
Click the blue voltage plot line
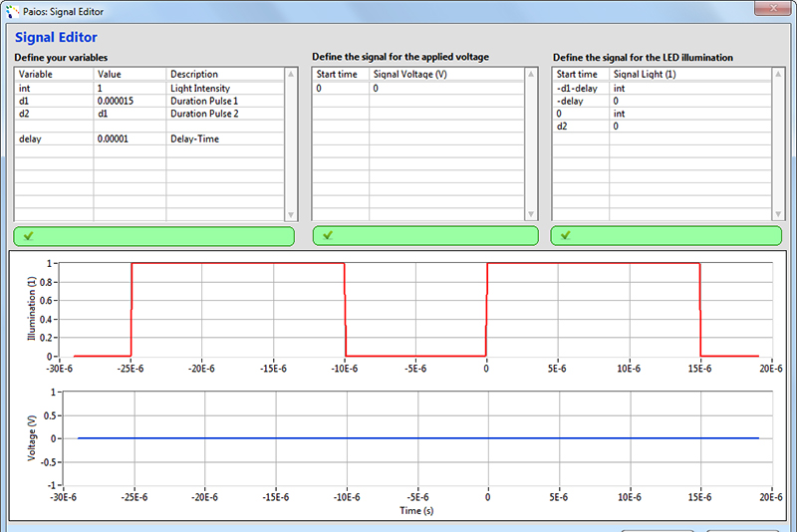[417, 438]
